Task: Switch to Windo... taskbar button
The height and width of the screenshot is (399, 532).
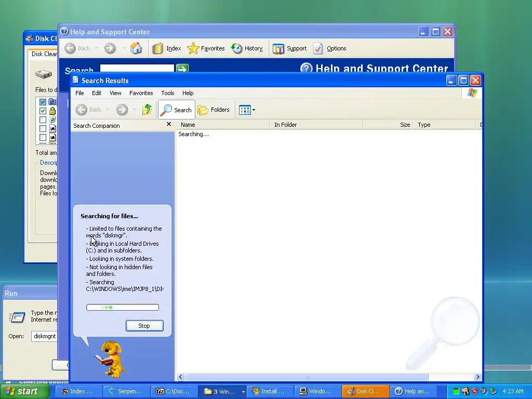Action: (x=318, y=391)
